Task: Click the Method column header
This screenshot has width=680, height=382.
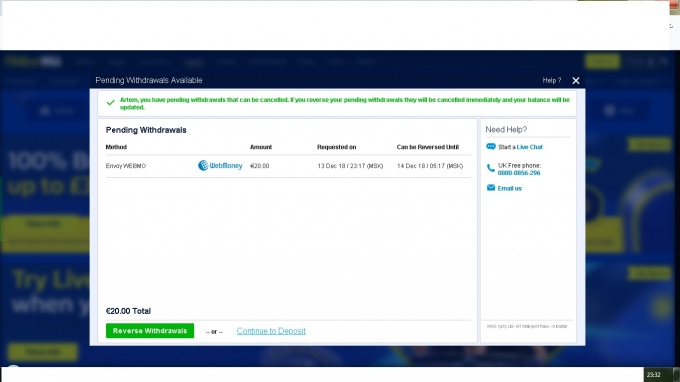Action: pos(116,147)
